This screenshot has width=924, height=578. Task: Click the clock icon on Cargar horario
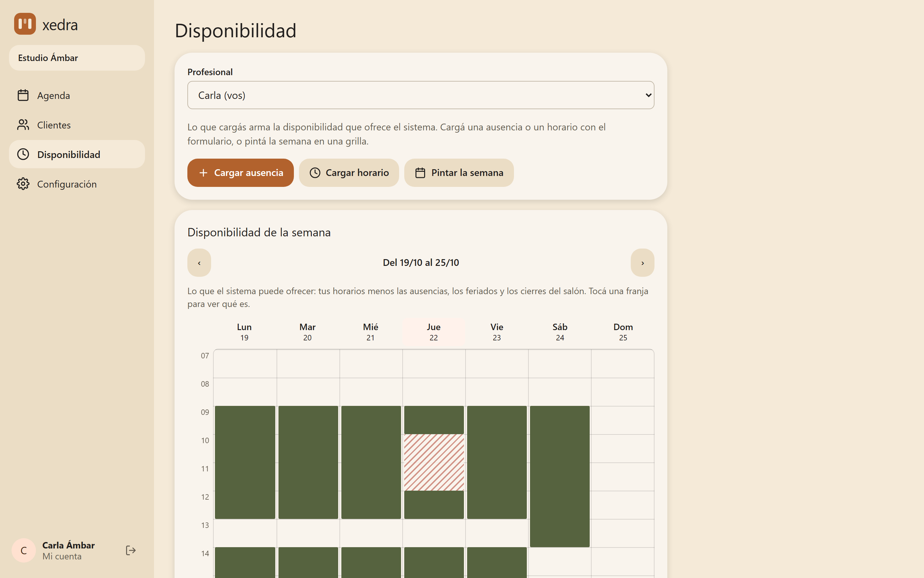pyautogui.click(x=315, y=173)
